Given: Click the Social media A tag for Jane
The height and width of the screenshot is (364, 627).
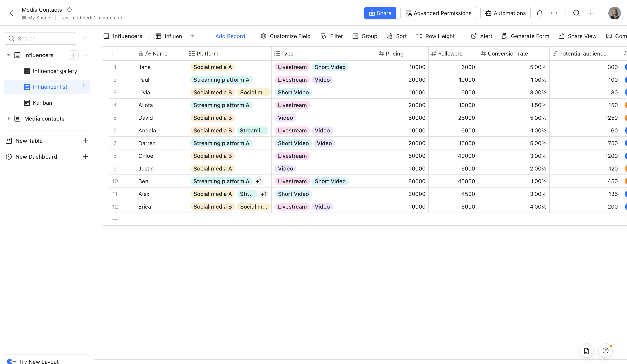Looking at the screenshot, I should click(213, 67).
